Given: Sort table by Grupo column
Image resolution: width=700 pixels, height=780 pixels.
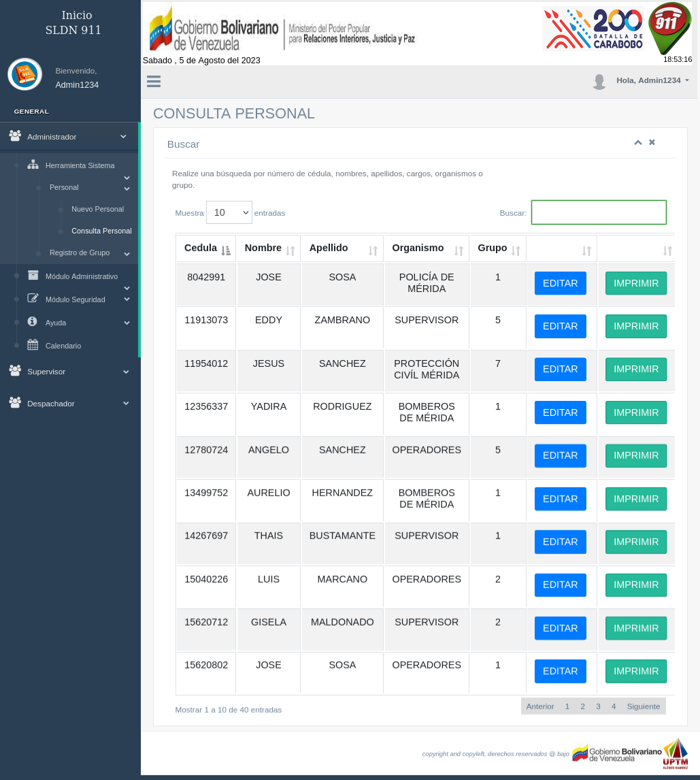Looking at the screenshot, I should click(x=498, y=248).
